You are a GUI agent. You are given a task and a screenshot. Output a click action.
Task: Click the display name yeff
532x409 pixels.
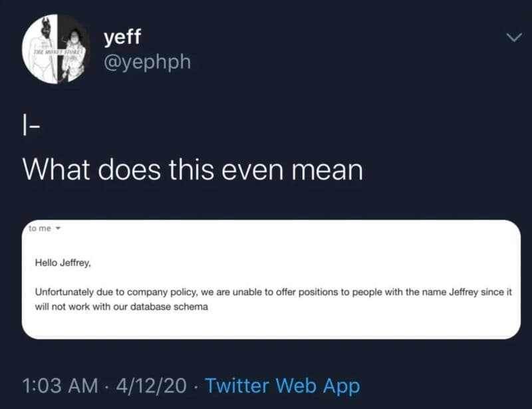click(x=122, y=37)
